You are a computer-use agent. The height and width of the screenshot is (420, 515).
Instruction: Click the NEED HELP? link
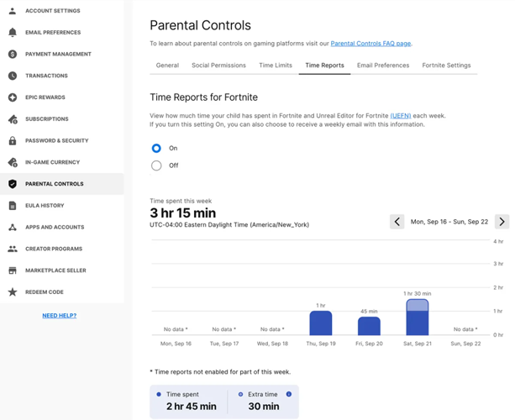(60, 316)
